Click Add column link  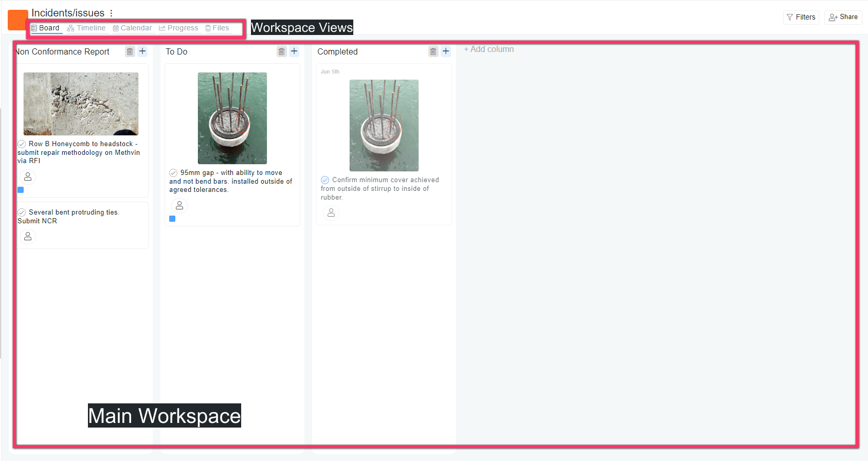tap(489, 49)
